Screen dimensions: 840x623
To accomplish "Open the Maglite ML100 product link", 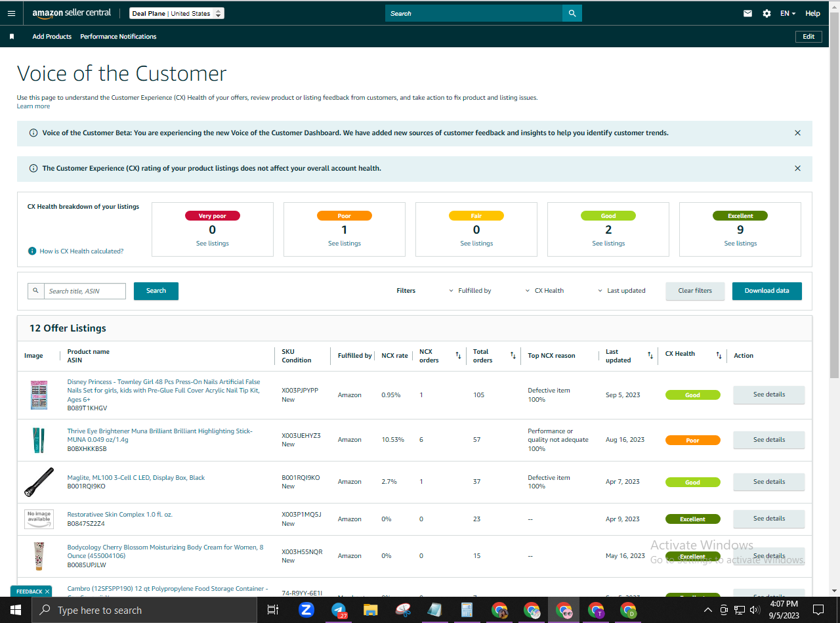I will [136, 478].
